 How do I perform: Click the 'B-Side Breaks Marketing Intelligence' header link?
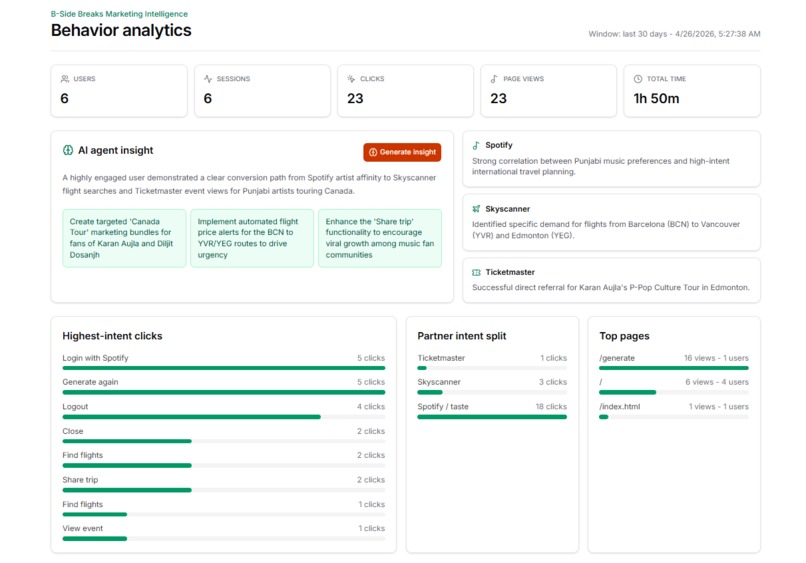(x=119, y=14)
